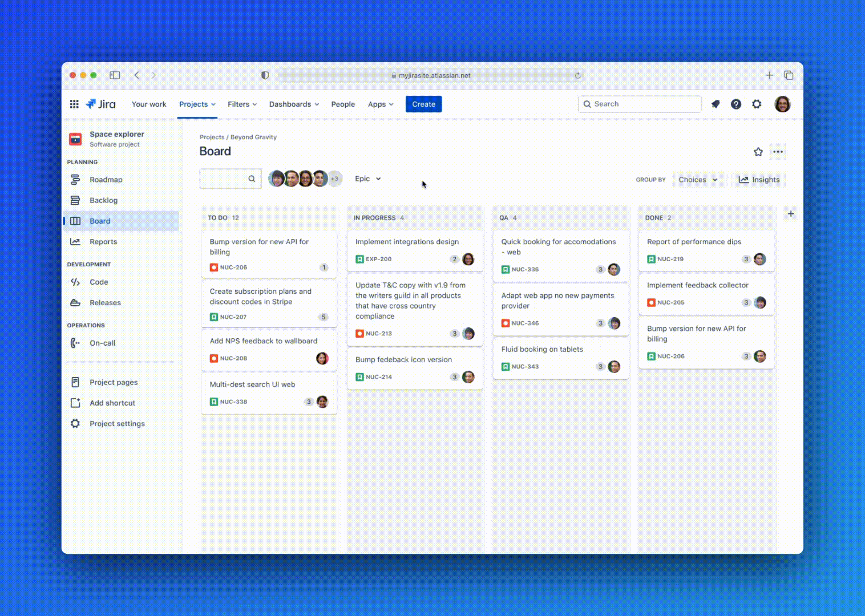The image size is (865, 616).
Task: Click the blue Create button
Action: click(x=423, y=104)
